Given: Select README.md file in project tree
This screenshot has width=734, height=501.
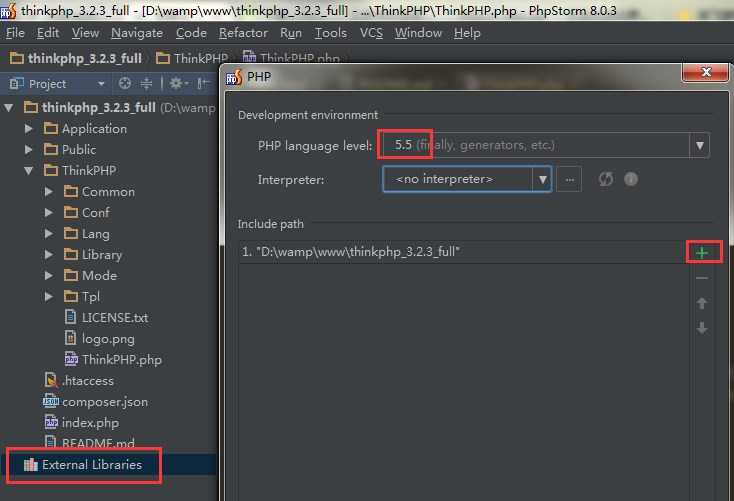Looking at the screenshot, I should [x=89, y=442].
